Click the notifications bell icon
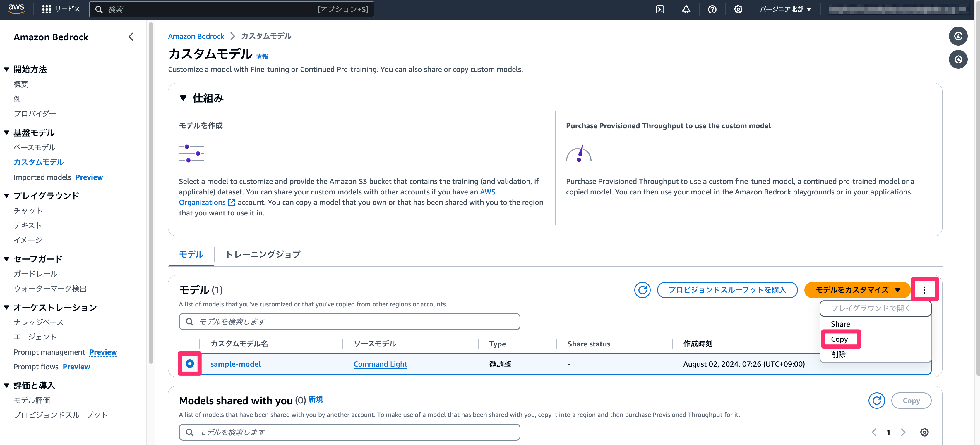 pos(686,9)
